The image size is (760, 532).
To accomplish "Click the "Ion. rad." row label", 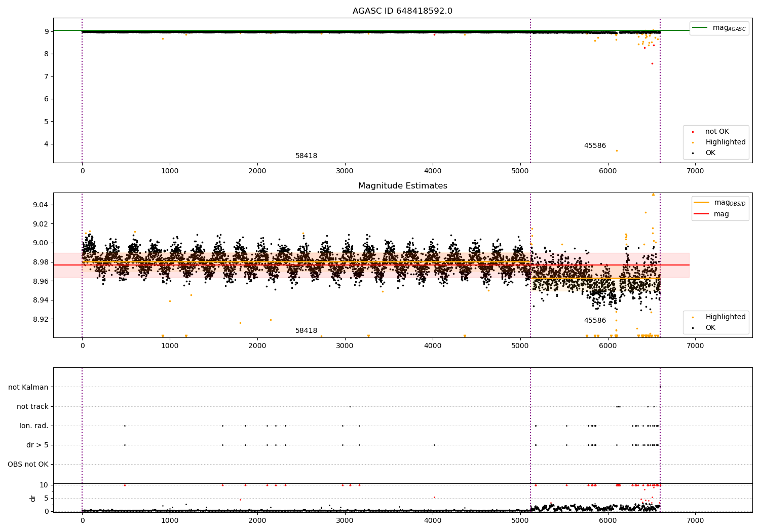I will coord(34,426).
